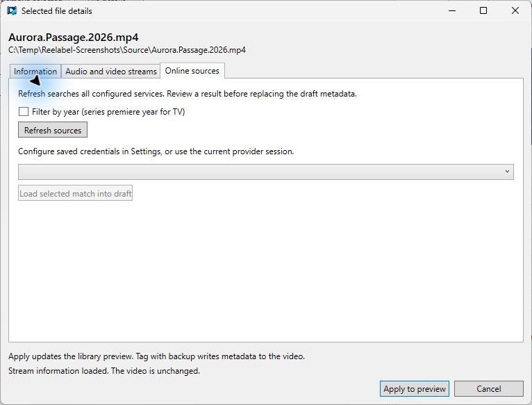532x405 pixels.
Task: Switch to the Information tab
Action: 35,72
